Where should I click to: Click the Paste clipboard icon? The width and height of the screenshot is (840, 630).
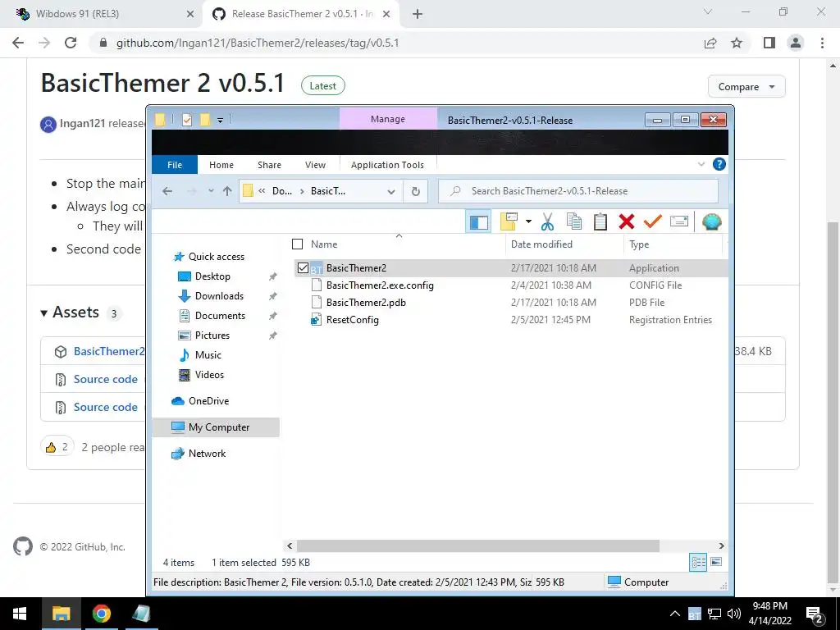pos(600,221)
